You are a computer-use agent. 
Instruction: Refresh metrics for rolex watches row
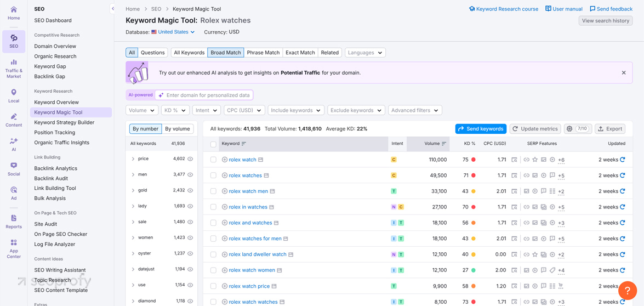coord(622,175)
